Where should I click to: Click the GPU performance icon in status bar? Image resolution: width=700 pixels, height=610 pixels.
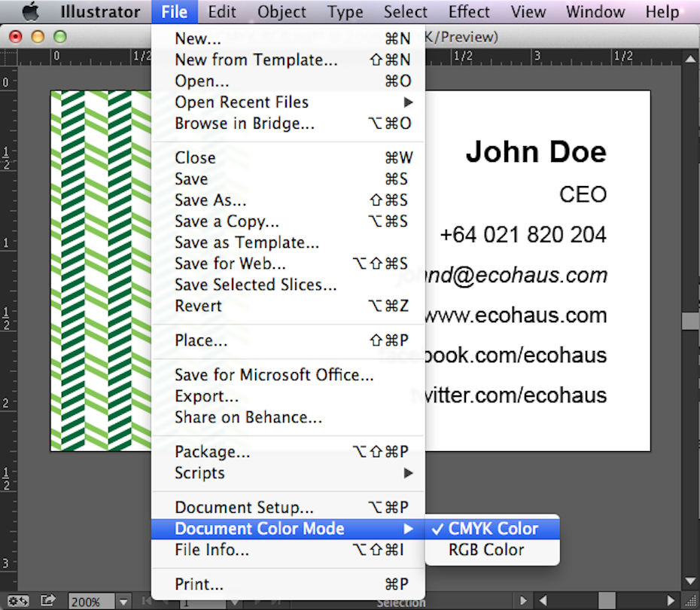[x=18, y=601]
